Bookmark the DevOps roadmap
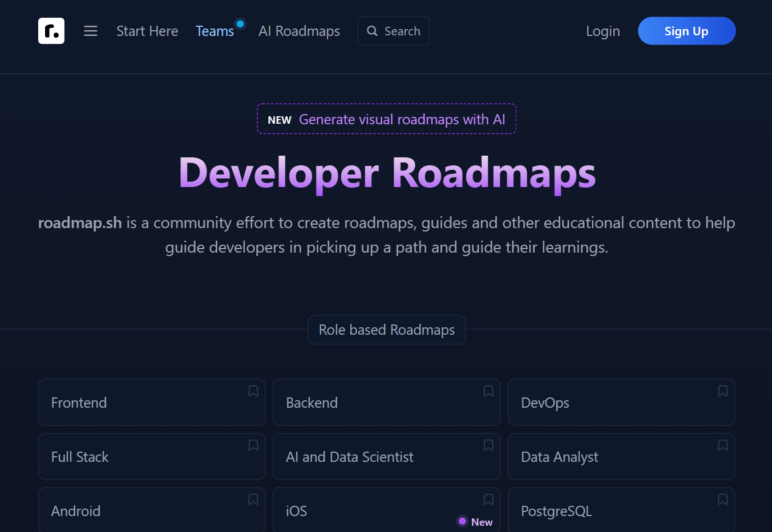This screenshot has height=532, width=772. 723,391
